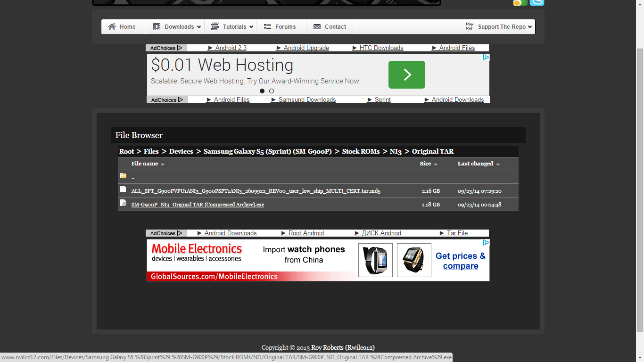Click AdChoices label above hosting ad
The height and width of the screenshot is (362, 644).
(166, 48)
